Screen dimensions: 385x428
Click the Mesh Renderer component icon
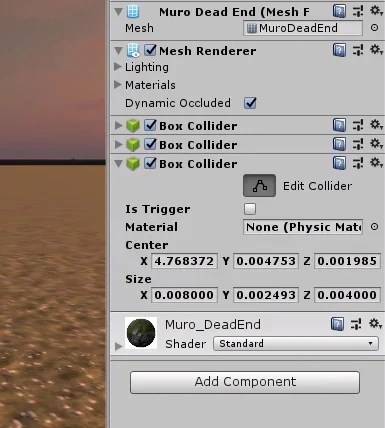133,51
